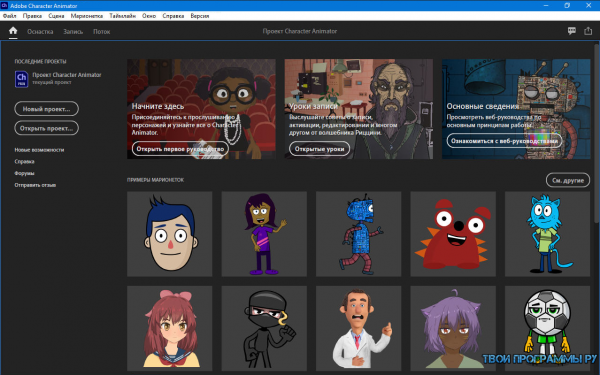
Task: Click См. другие to see more puppets
Action: point(568,180)
